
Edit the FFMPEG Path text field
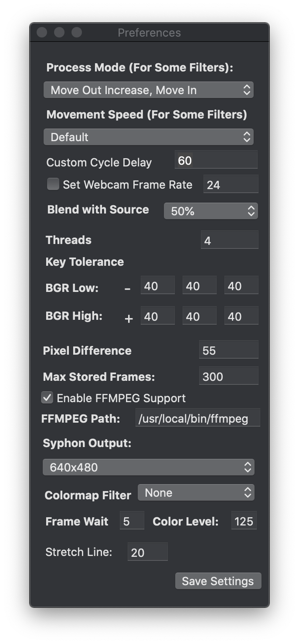(x=197, y=419)
